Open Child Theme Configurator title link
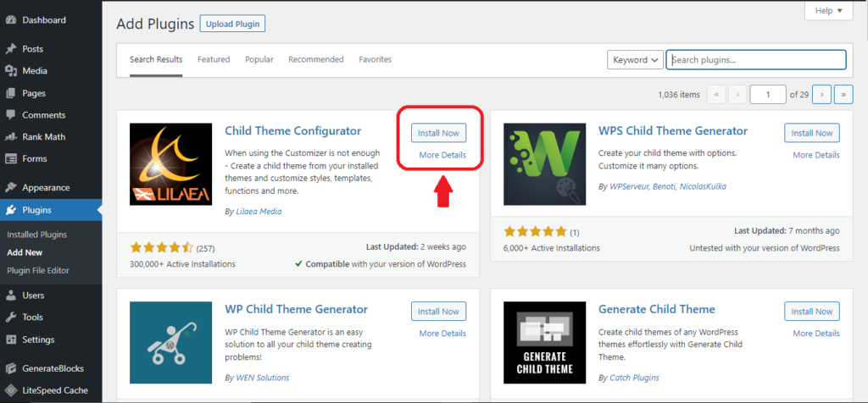 pos(292,131)
